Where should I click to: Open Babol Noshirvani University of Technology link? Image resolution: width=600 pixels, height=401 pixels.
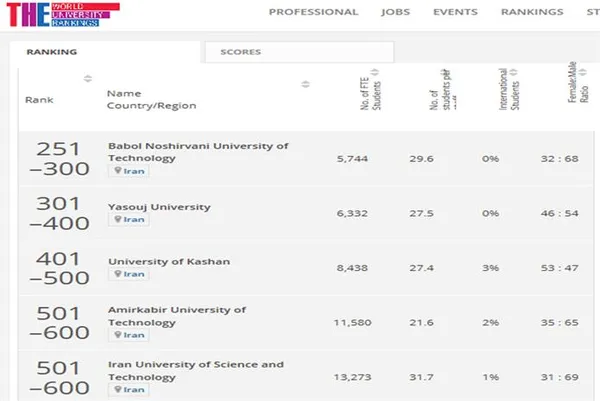pyautogui.click(x=198, y=152)
